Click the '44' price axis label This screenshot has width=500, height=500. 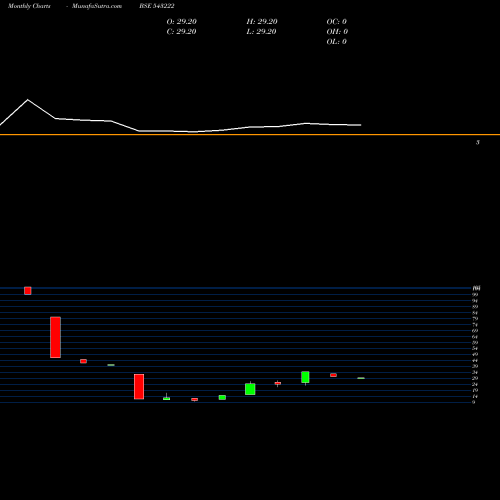tap(475, 360)
